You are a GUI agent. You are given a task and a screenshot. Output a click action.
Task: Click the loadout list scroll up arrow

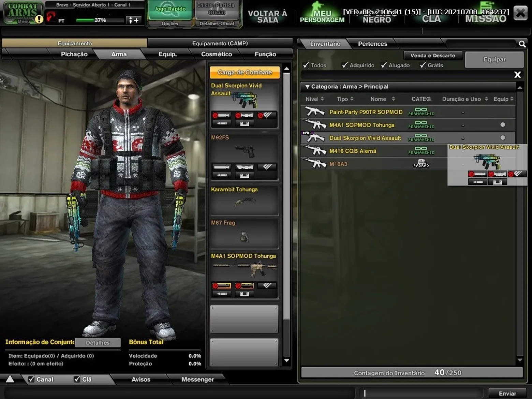[x=287, y=69]
